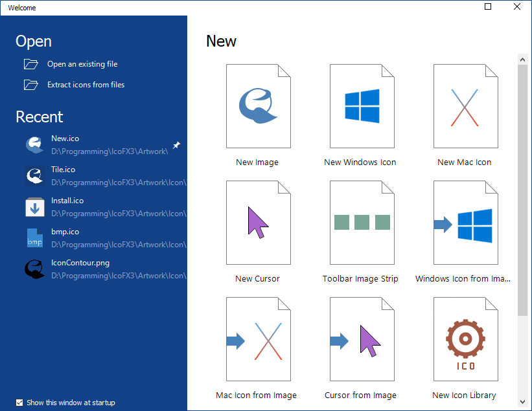Click the New Image template icon
Screen dimensions: 532x411
click(x=258, y=107)
